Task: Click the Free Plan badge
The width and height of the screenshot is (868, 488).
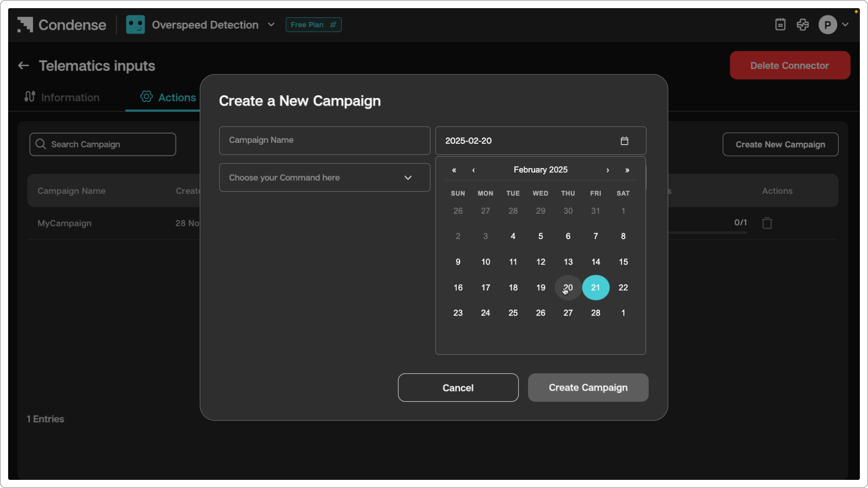Action: (x=313, y=25)
